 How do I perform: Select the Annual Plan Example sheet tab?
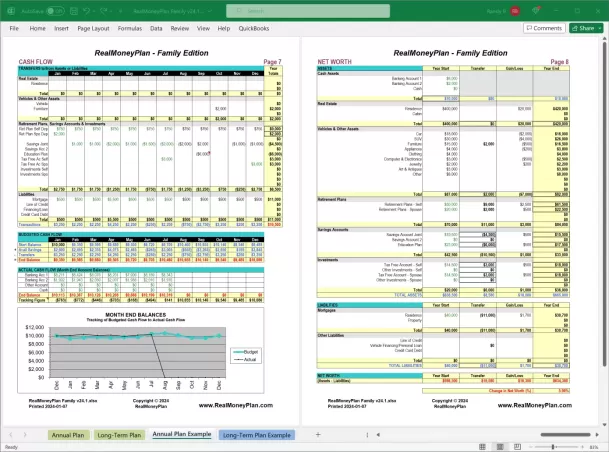pos(182,435)
